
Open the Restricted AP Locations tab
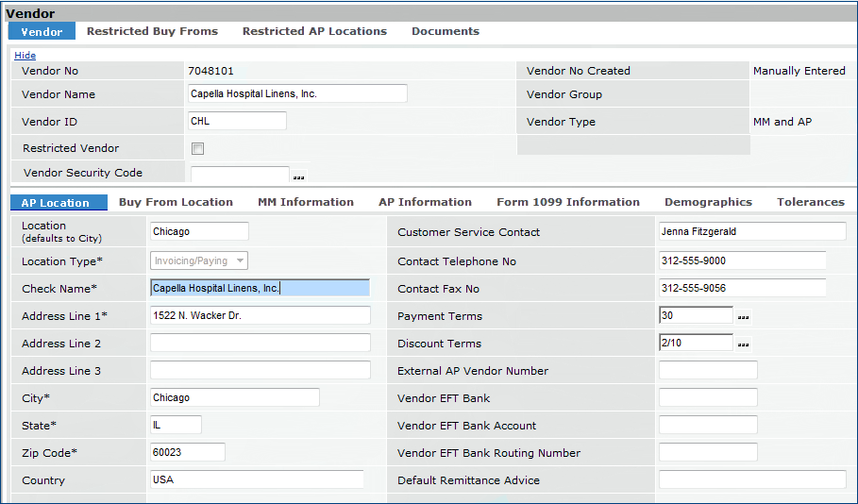pos(314,31)
